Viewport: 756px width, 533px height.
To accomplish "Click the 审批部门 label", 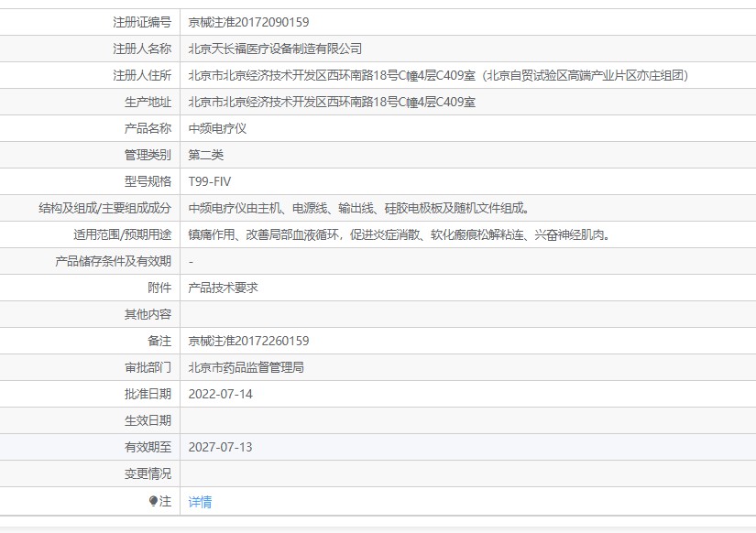I will [148, 368].
